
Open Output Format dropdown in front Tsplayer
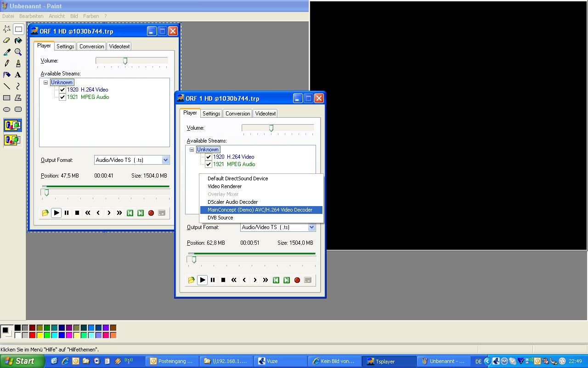[311, 227]
